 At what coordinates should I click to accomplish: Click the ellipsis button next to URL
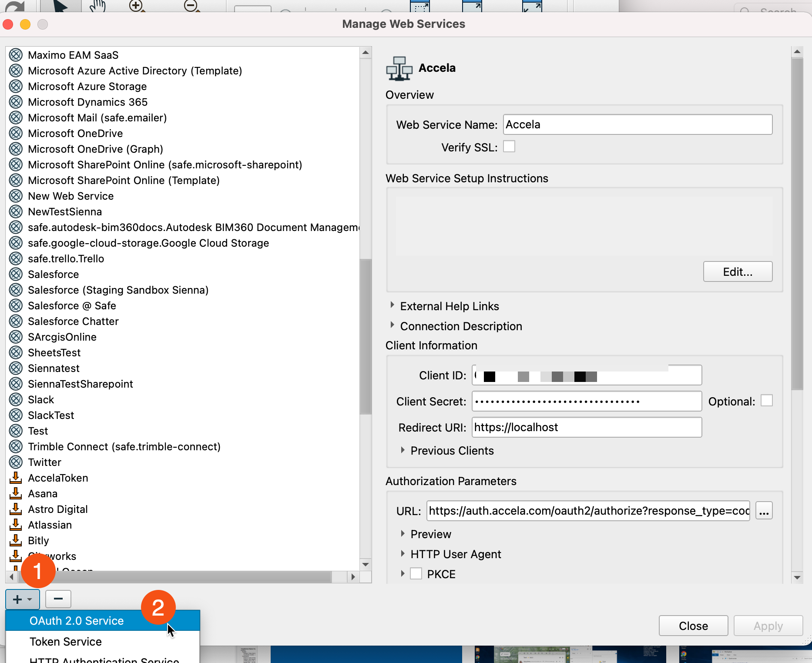(764, 511)
